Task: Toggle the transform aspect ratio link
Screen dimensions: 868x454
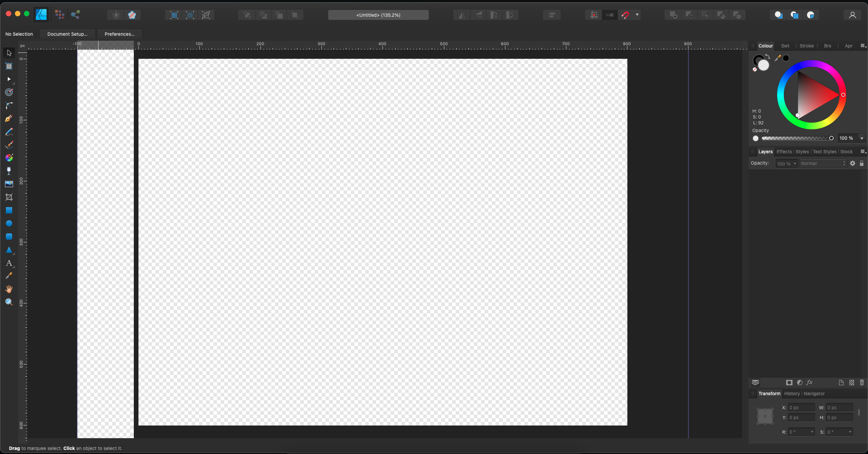Action: click(859, 412)
